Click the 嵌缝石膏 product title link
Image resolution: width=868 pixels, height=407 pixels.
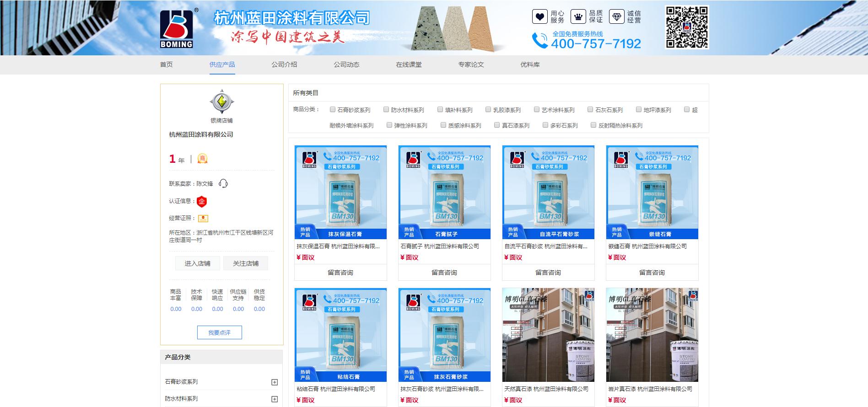[x=647, y=246]
